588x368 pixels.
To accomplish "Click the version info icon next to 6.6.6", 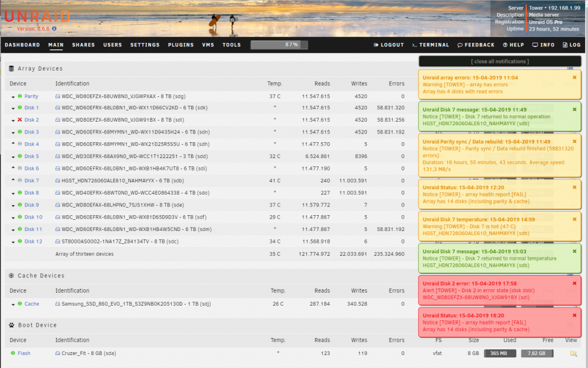I will (54, 28).
